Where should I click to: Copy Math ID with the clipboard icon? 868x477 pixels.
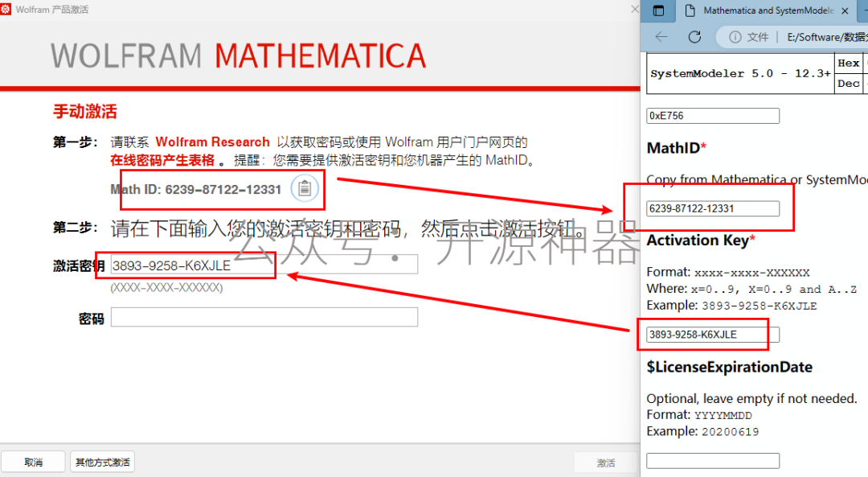[305, 188]
